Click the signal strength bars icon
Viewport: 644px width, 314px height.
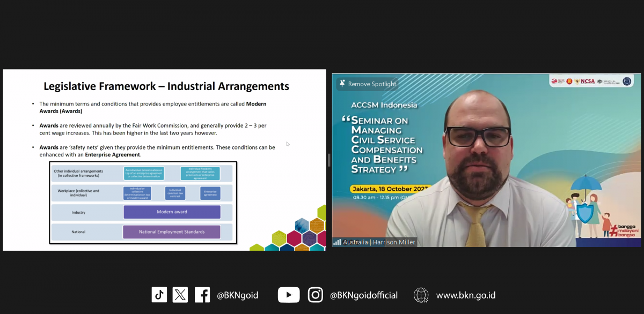[337, 242]
